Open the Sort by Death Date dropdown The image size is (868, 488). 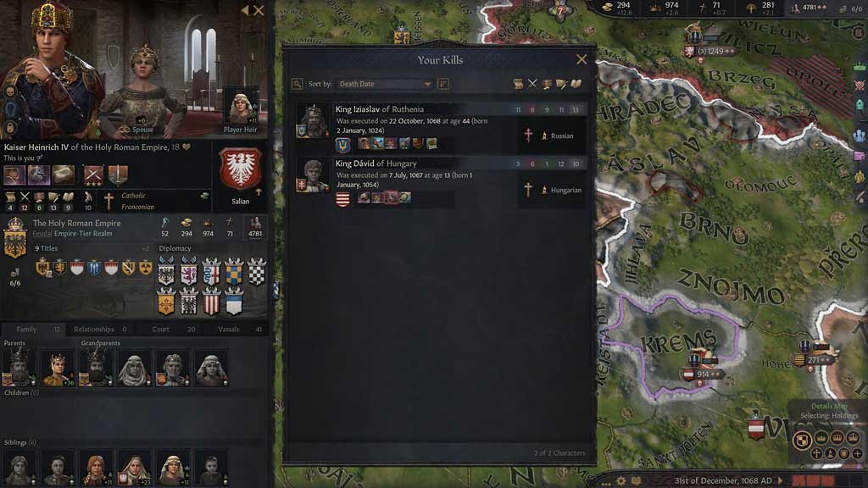click(385, 84)
